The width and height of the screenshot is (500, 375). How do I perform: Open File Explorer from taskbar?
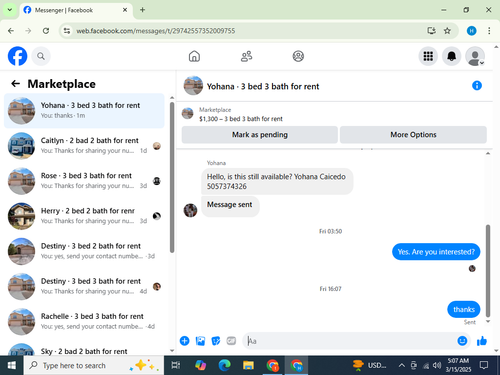[248, 365]
